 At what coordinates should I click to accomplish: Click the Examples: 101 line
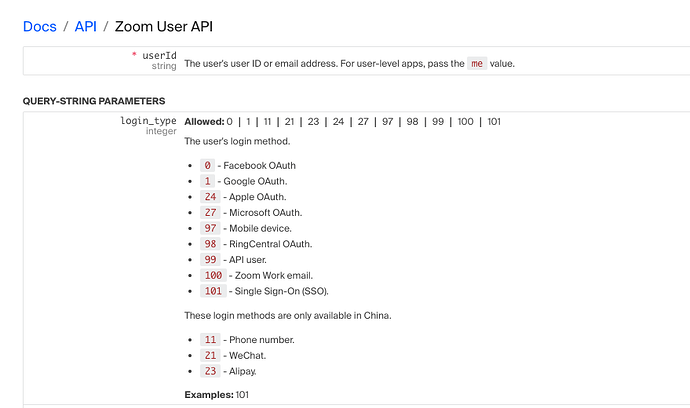[x=217, y=395]
